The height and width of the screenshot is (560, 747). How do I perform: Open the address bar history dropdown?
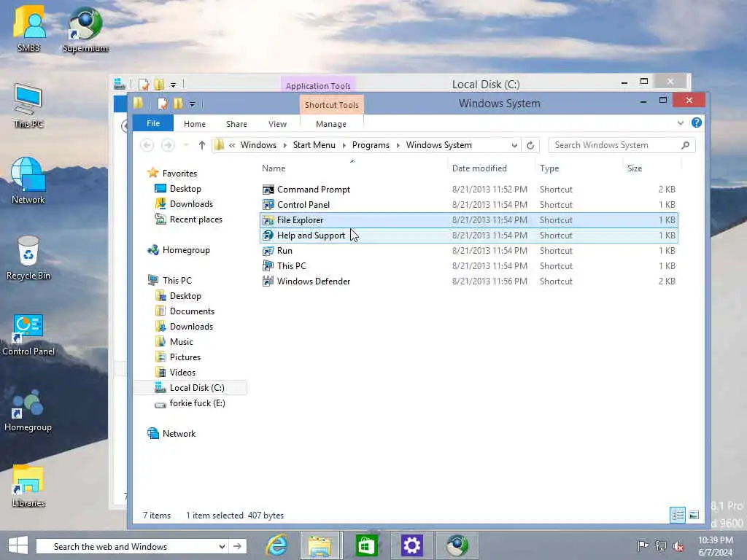click(514, 145)
